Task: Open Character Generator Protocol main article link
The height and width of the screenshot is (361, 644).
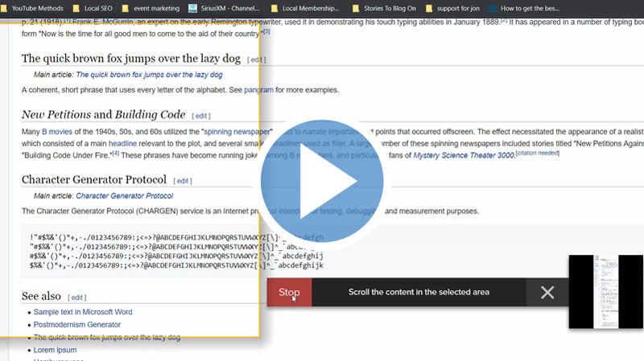Action: point(124,195)
